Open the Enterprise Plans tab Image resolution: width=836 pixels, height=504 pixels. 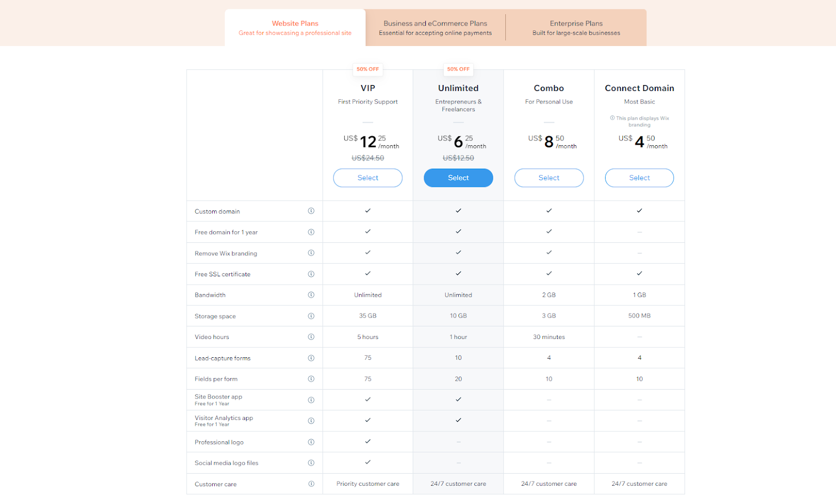tap(576, 28)
